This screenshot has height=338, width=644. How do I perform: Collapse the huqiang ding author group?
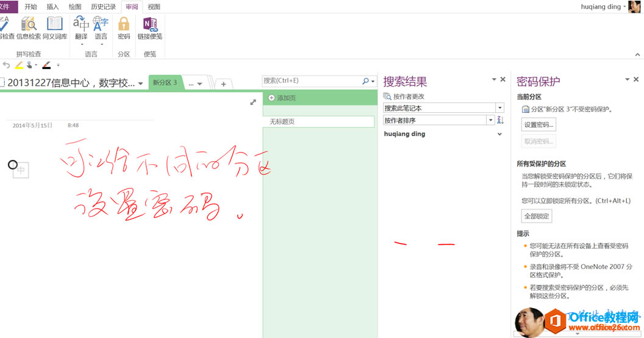point(499,134)
